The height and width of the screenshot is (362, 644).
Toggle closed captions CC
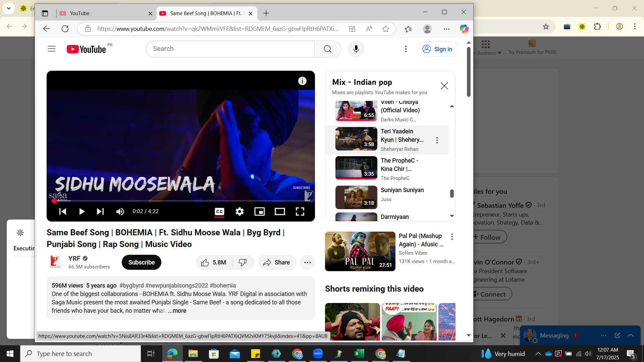219,212
